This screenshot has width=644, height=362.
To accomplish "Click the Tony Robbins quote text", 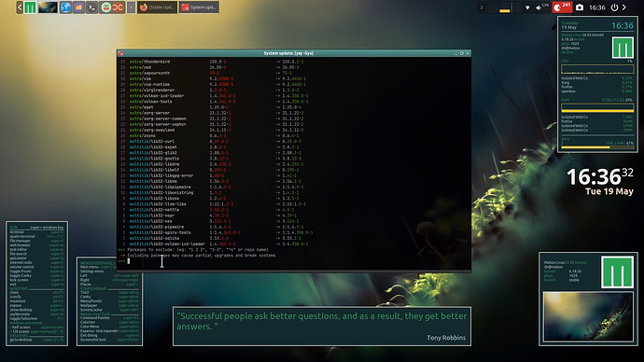I will (x=322, y=321).
